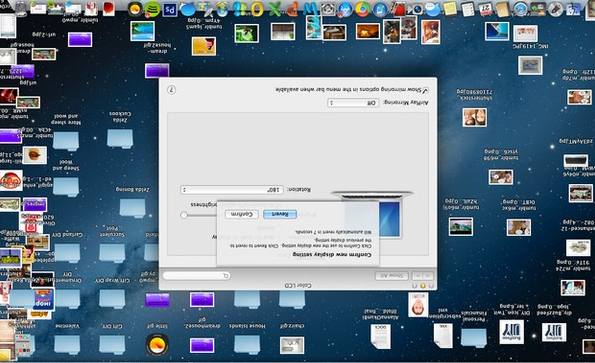595x363 pixels.
Task: Select the Gift Wrap DIY folder
Action: click(x=112, y=299)
